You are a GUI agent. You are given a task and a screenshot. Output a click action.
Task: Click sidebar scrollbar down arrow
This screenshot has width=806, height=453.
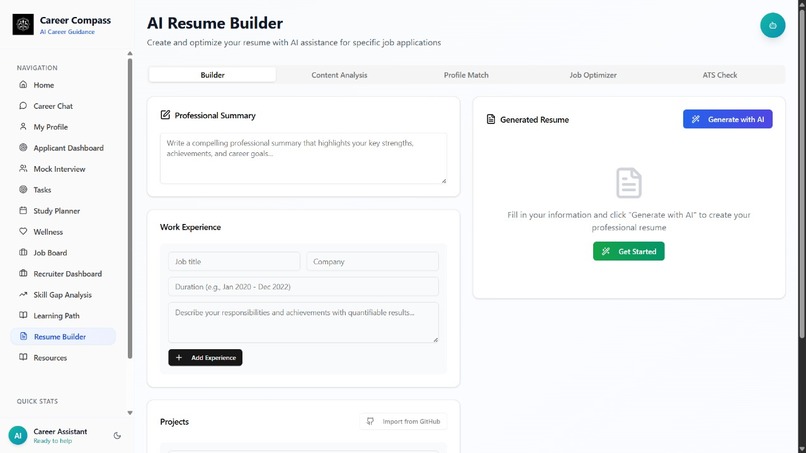click(x=130, y=412)
